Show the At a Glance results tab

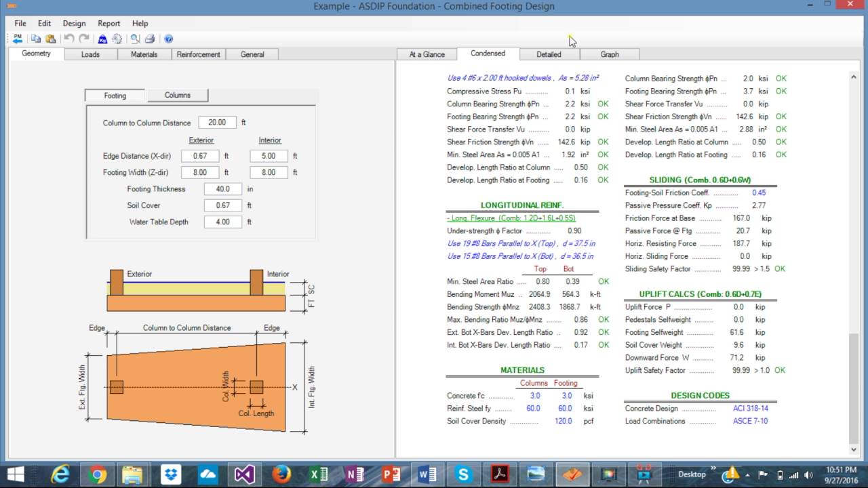427,54
